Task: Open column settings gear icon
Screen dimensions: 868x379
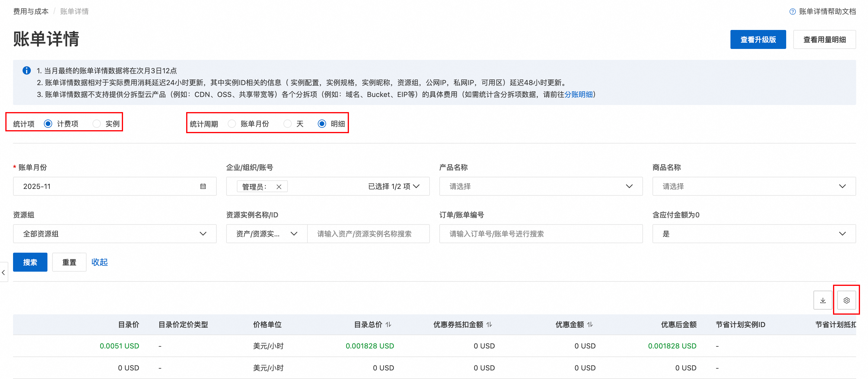Action: pos(846,300)
